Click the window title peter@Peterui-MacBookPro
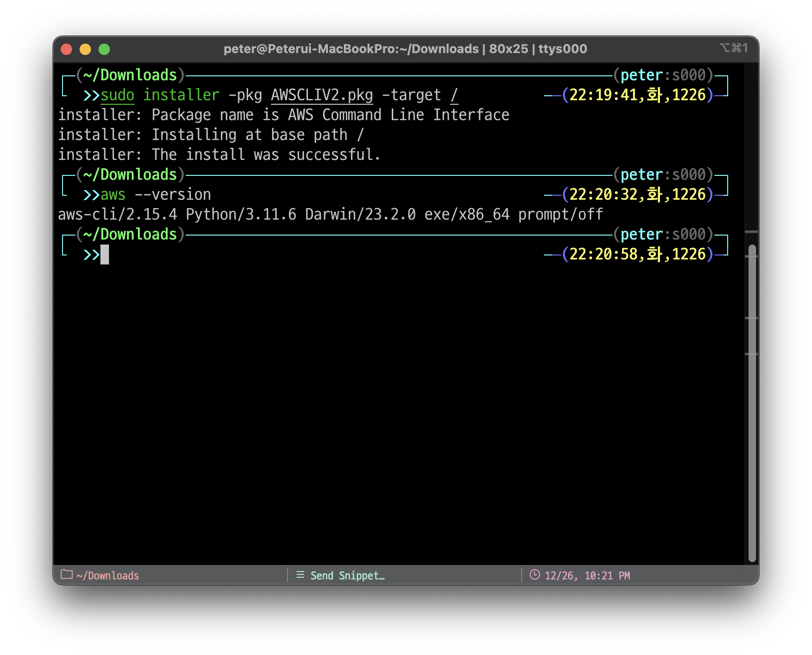The width and height of the screenshot is (812, 655). (405, 49)
